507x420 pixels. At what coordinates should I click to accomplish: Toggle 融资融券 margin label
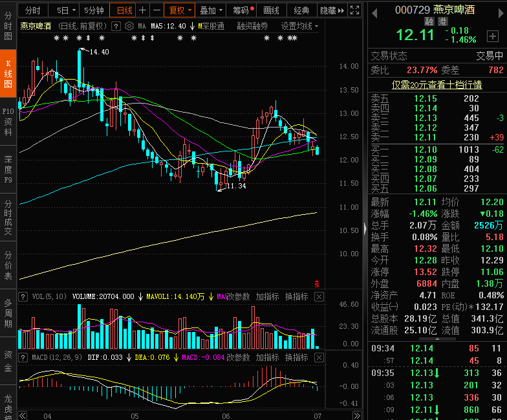point(252,26)
